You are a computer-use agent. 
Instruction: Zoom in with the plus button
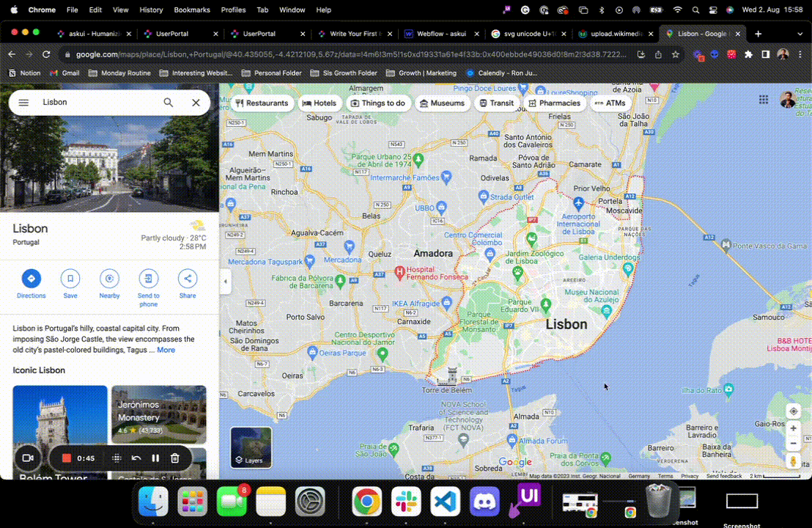point(794,428)
